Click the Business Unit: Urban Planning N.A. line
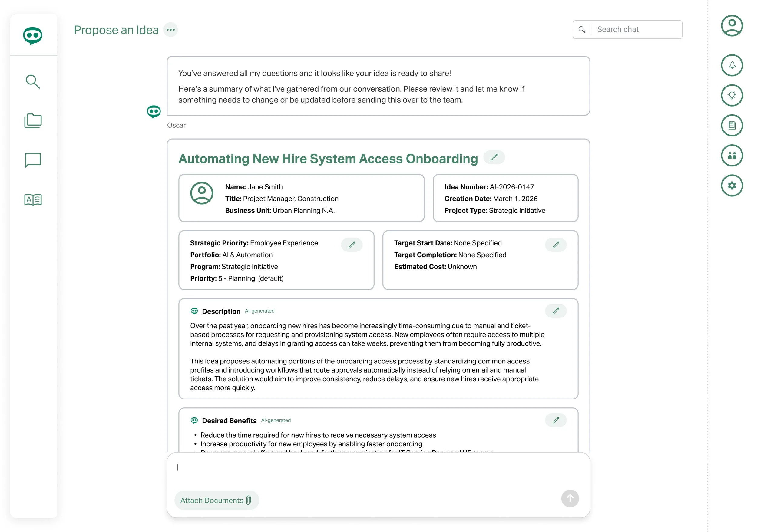The image size is (757, 532). click(280, 211)
